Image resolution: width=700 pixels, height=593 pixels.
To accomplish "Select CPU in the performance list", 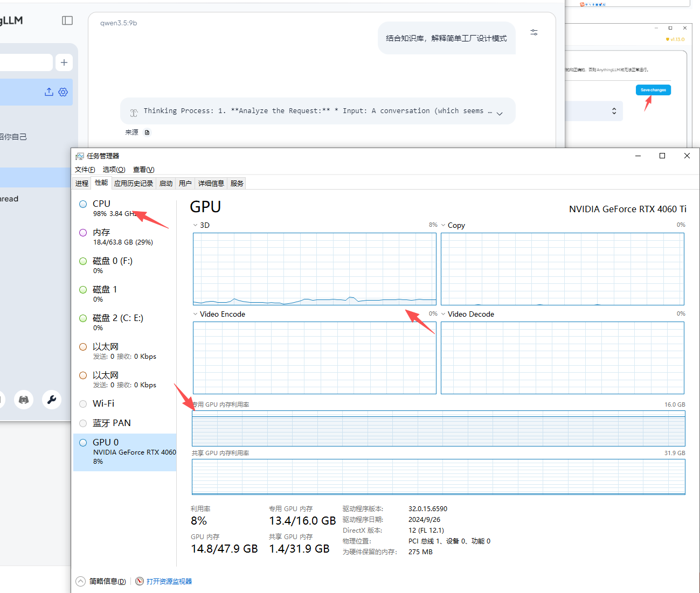I will [x=125, y=208].
